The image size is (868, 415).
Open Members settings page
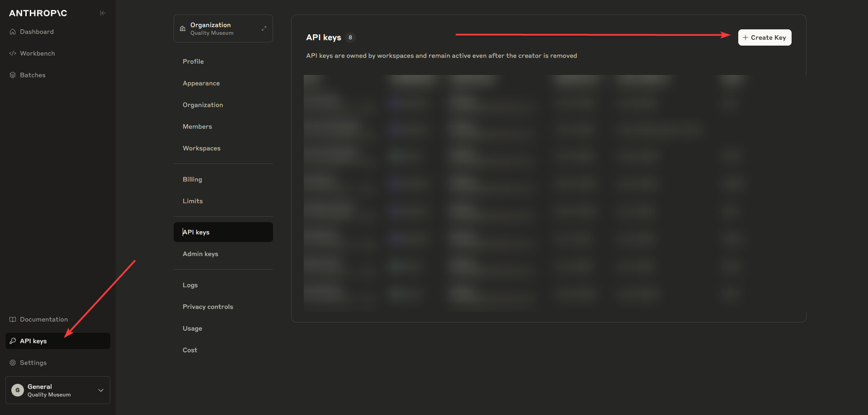[x=223, y=126]
